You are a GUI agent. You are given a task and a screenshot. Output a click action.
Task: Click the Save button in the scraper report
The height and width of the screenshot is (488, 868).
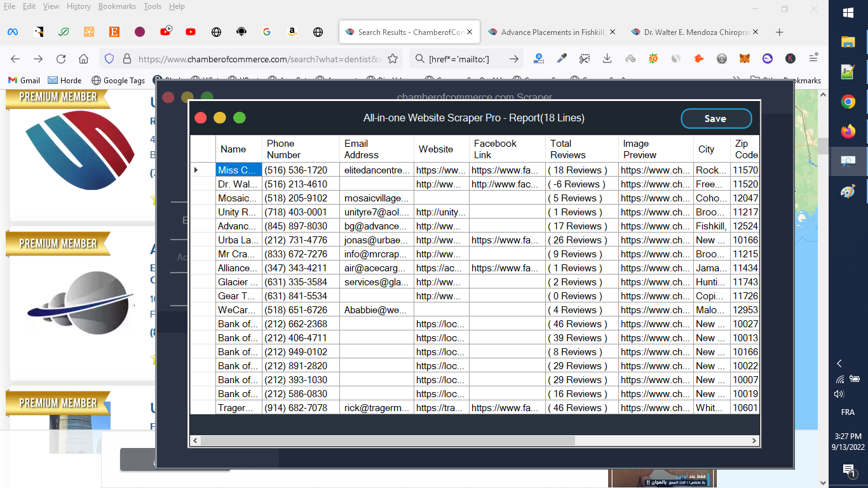pos(716,119)
